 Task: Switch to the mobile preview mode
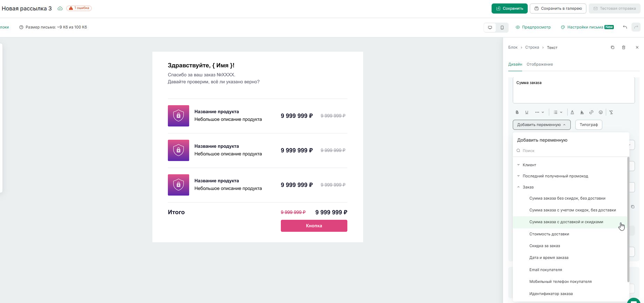coord(502,27)
